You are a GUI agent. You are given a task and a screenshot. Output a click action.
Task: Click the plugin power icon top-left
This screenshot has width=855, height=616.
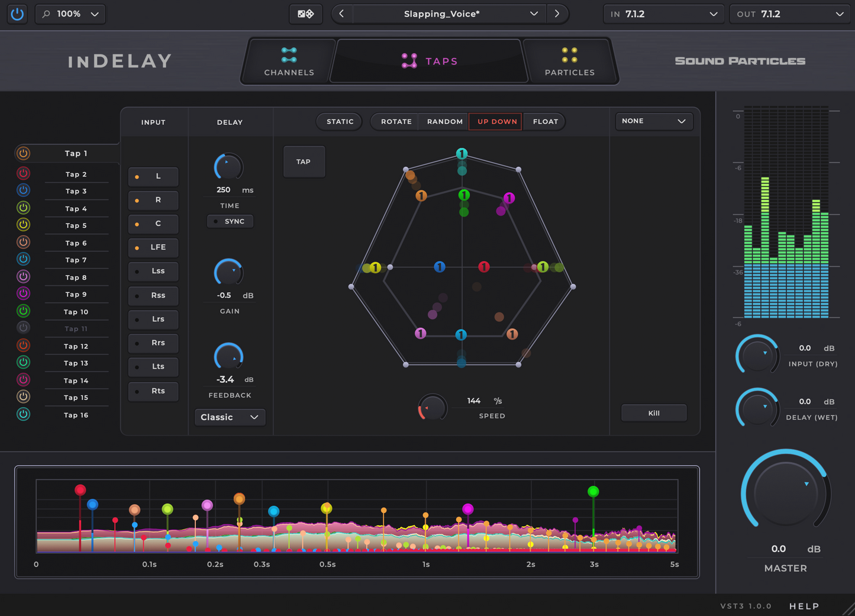coord(17,14)
